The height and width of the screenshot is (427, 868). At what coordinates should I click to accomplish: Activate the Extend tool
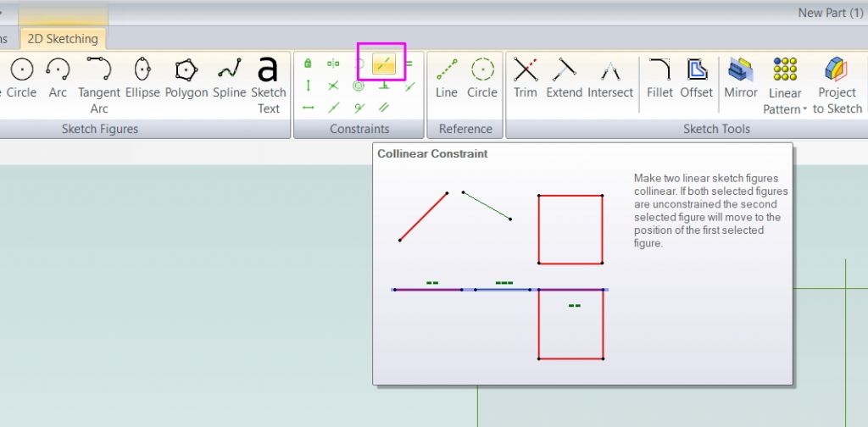point(564,79)
